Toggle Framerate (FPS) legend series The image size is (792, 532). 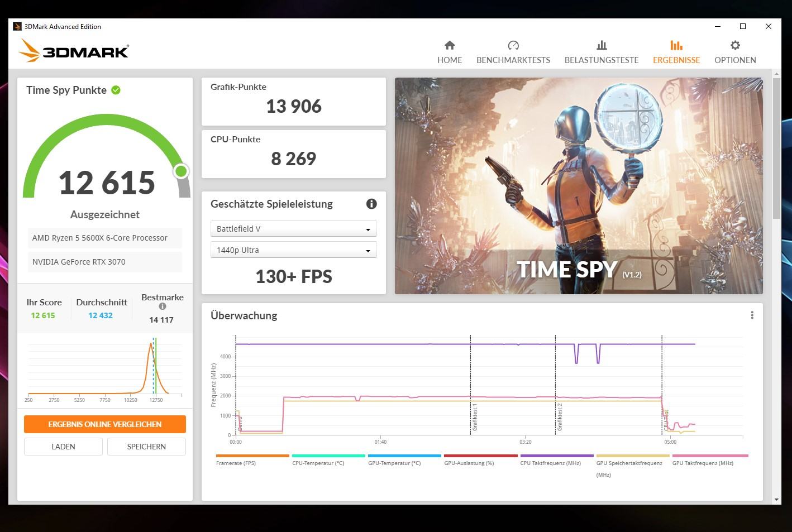pos(252,461)
